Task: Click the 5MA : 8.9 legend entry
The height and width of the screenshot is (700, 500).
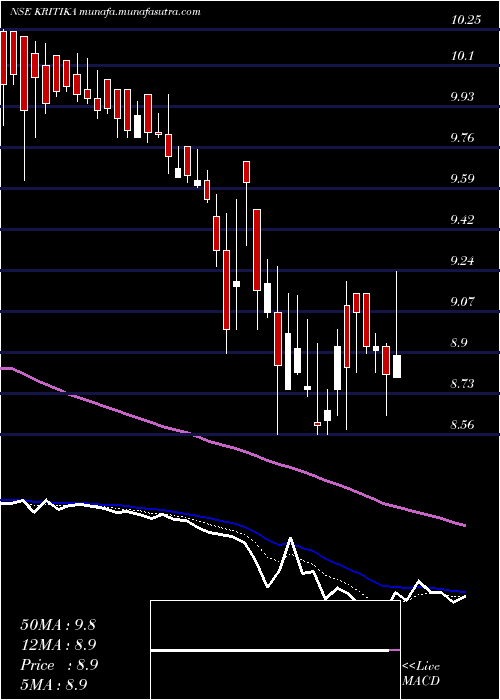Action: pyautogui.click(x=54, y=684)
